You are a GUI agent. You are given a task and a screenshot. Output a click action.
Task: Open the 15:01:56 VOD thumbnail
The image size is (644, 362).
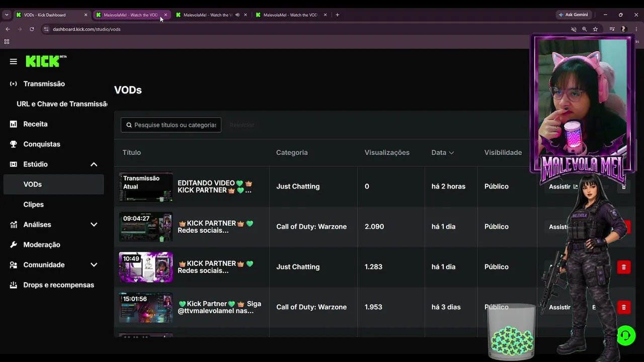coord(146,307)
